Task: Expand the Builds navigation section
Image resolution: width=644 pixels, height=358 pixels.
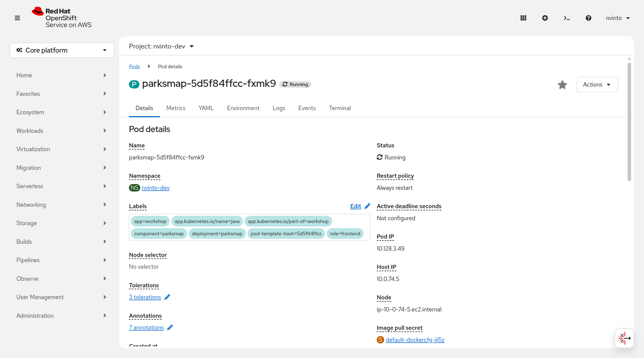Action: (62, 242)
